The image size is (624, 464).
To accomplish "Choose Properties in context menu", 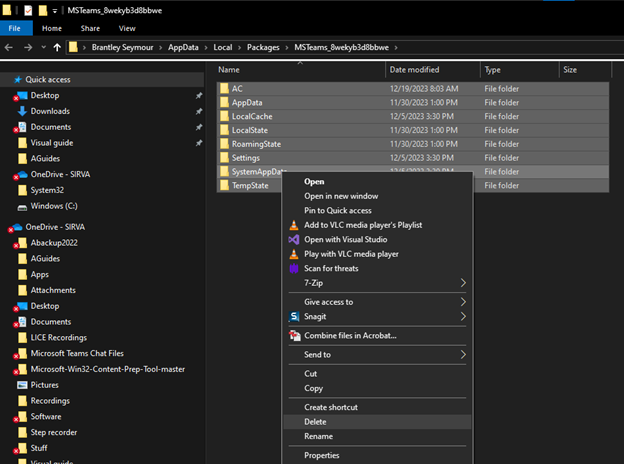I will [322, 455].
